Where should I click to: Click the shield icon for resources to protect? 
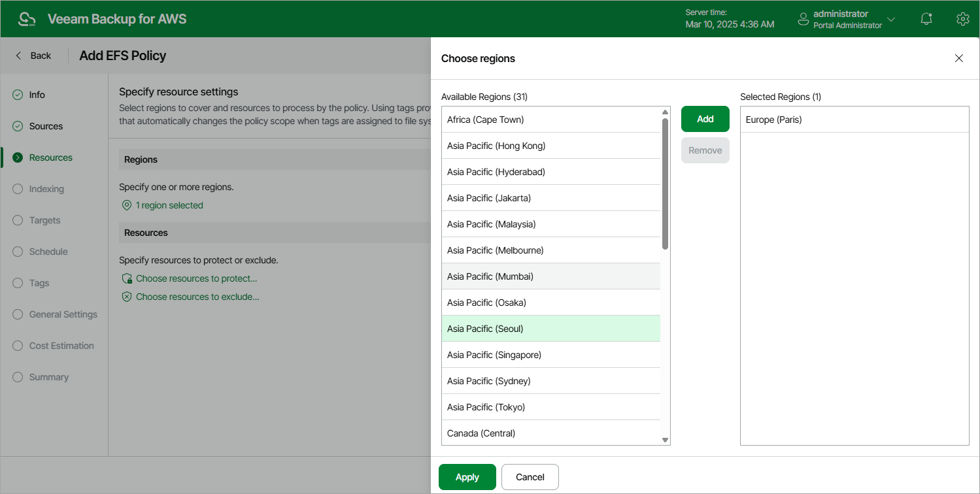click(127, 278)
